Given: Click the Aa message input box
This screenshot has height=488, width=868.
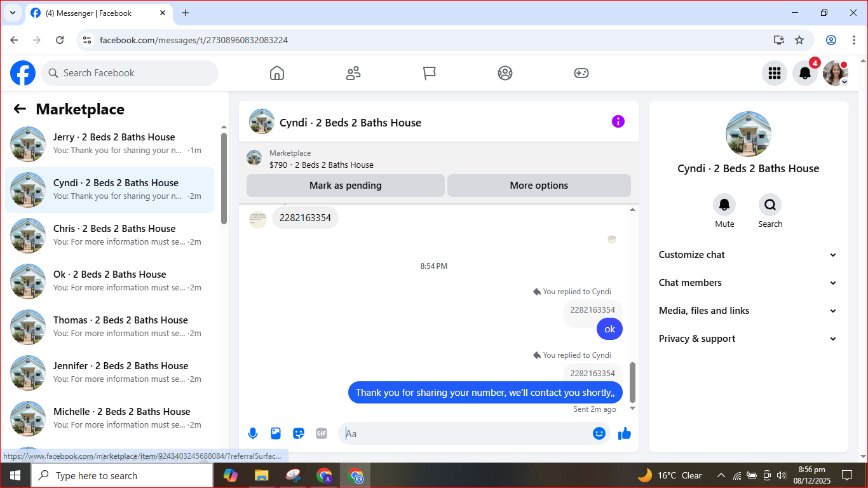Looking at the screenshot, I should click(x=466, y=433).
